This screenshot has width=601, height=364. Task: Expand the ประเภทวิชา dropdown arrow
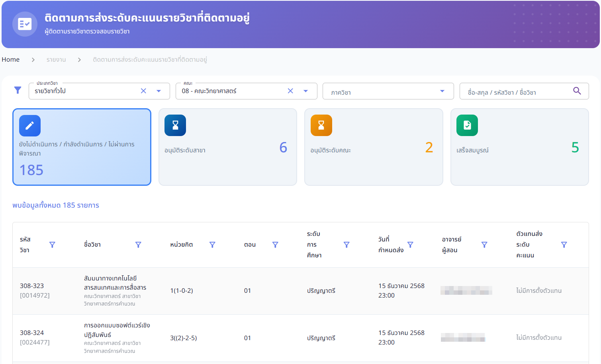pyautogui.click(x=159, y=91)
